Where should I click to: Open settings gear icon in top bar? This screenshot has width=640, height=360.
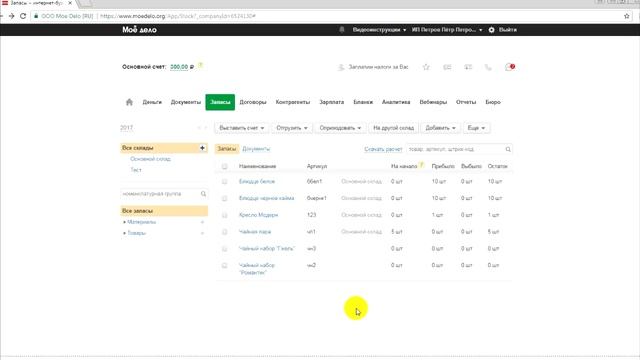491,30
